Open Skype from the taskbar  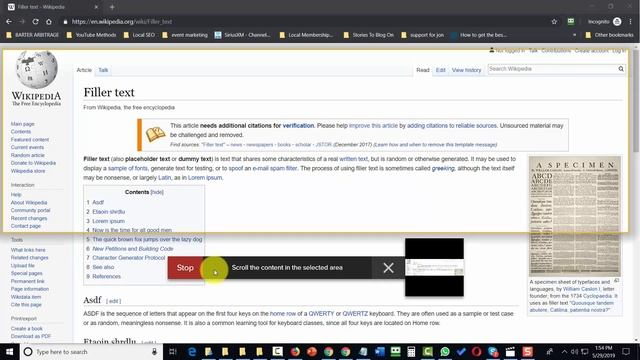coord(493,352)
